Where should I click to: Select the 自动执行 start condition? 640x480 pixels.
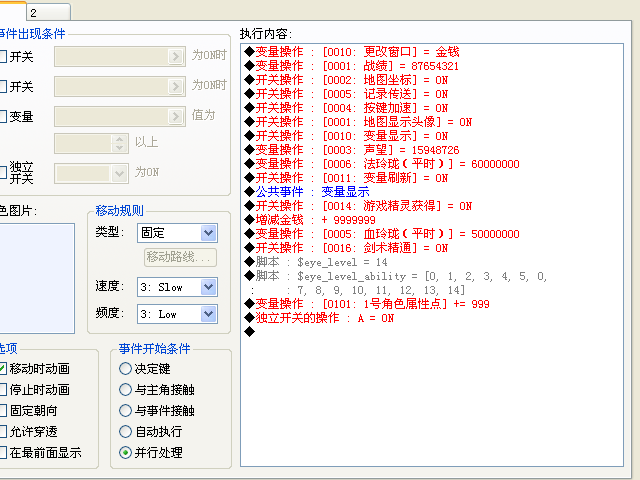(x=125, y=431)
